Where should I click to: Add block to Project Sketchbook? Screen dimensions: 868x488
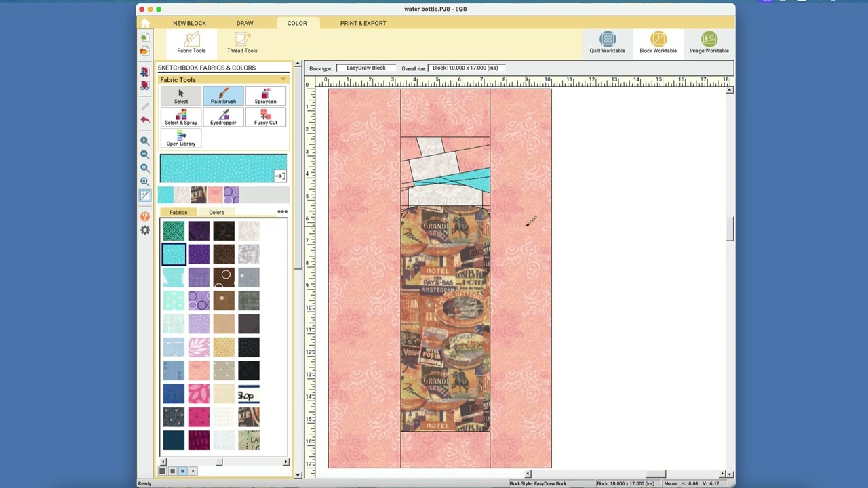point(144,72)
